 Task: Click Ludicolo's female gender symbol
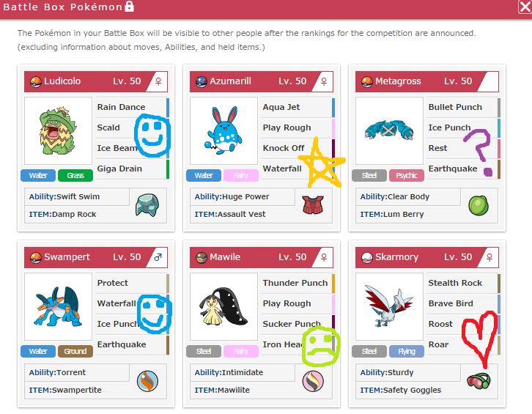158,81
